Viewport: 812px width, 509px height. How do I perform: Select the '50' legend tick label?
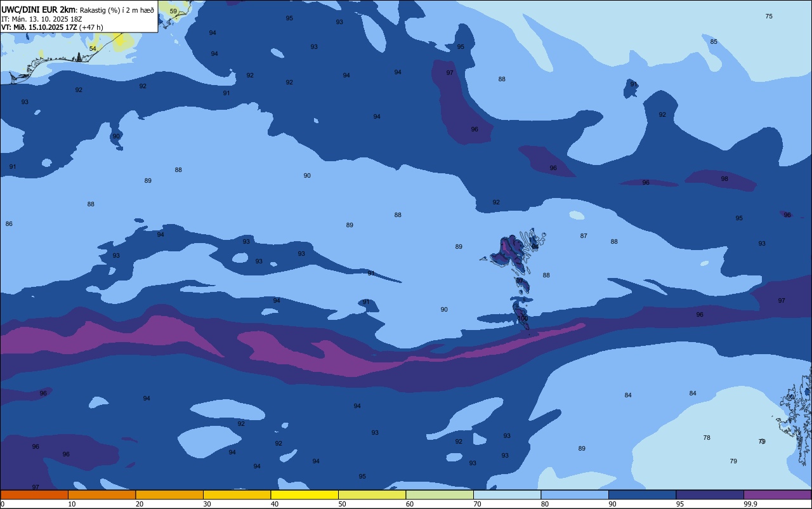click(x=342, y=504)
